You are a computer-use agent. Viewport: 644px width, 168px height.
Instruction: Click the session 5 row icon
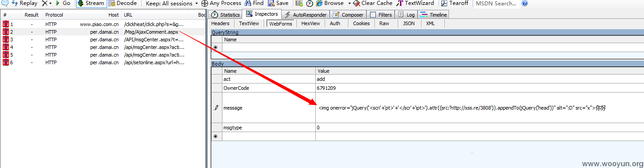coord(5,55)
